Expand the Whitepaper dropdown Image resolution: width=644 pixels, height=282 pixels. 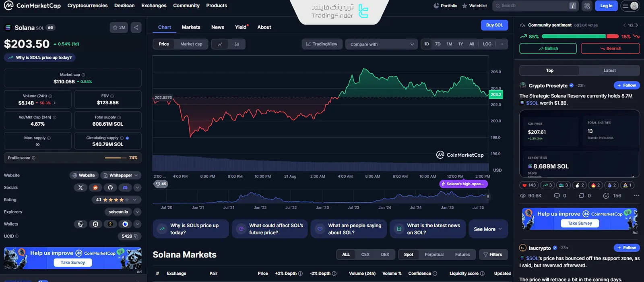(x=120, y=175)
